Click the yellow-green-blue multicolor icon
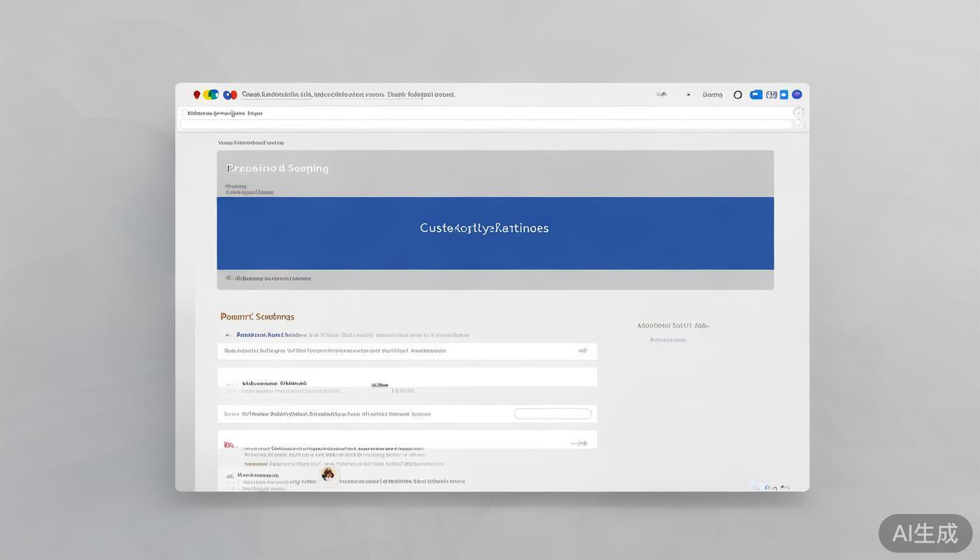Image resolution: width=980 pixels, height=560 pixels. (x=211, y=95)
